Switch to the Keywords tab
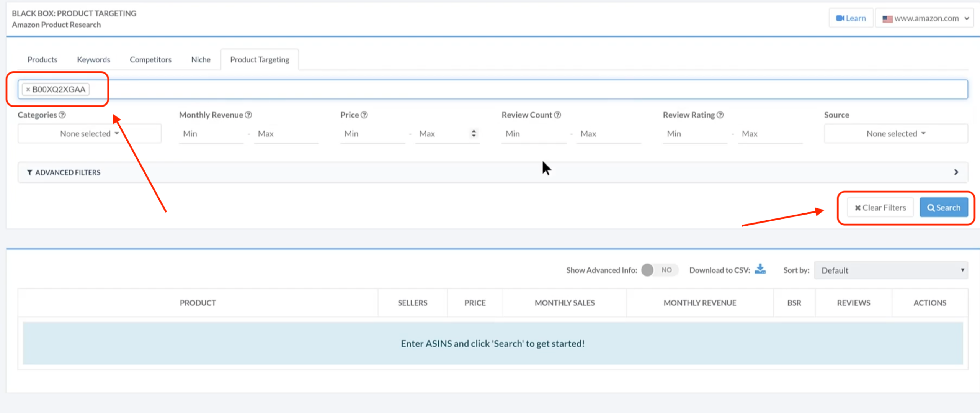The height and width of the screenshot is (413, 980). tap(93, 60)
